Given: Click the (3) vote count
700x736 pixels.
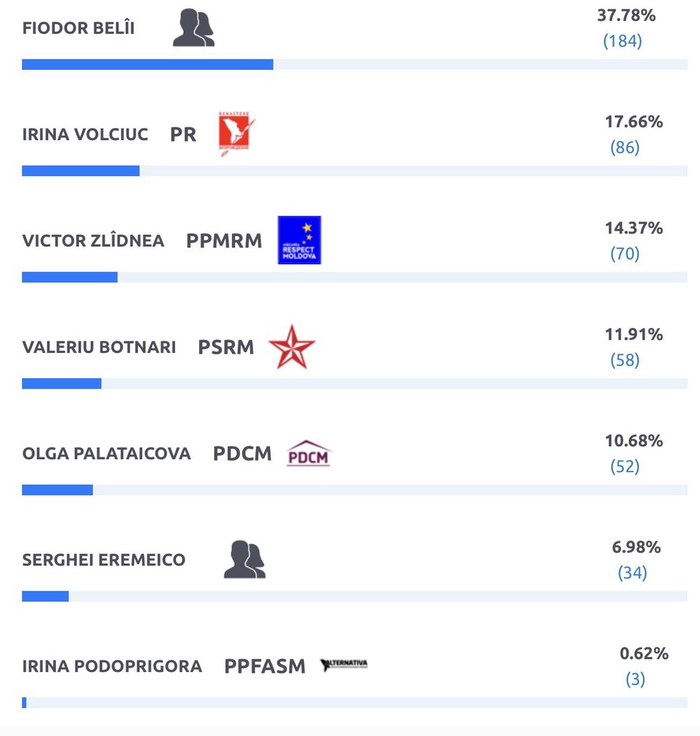Looking at the screenshot, I should 635,679.
